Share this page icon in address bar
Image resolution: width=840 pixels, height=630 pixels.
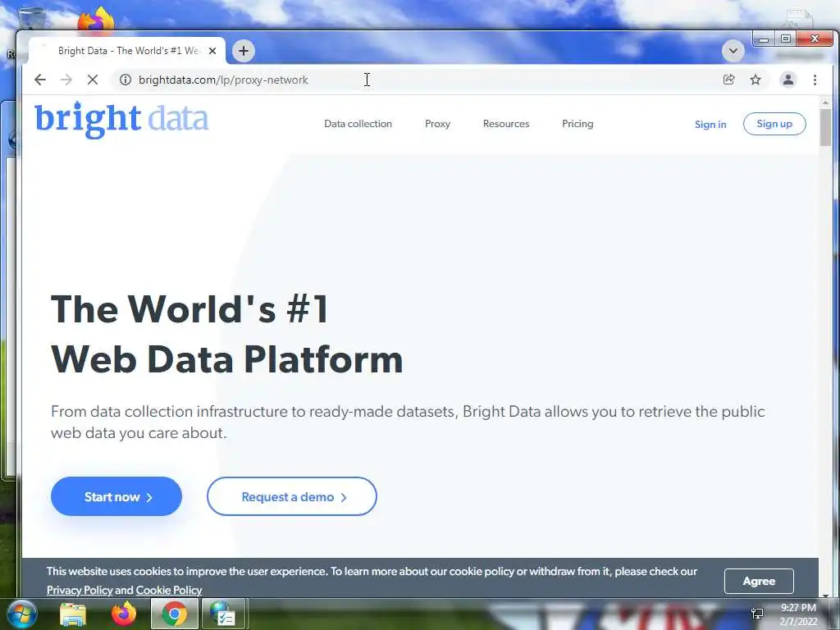728,80
